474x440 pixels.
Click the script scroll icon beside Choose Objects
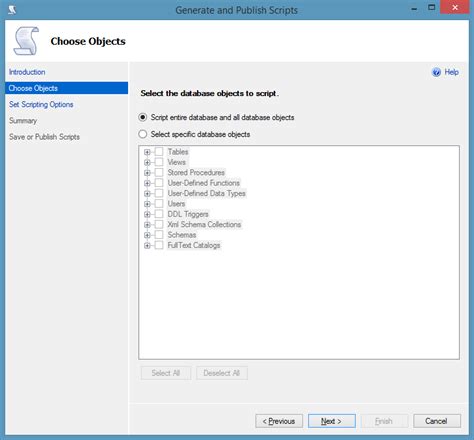26,41
